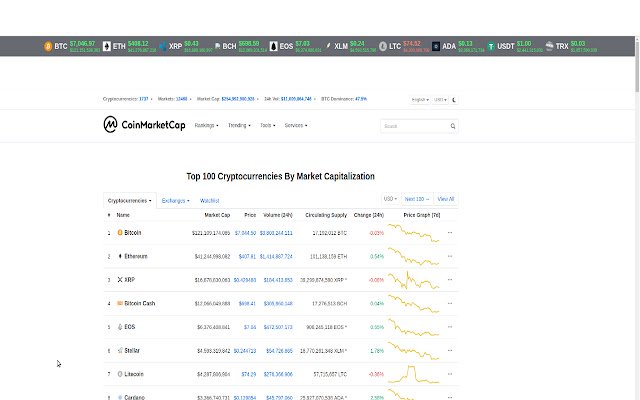Open more options for Ethereum row
Image resolution: width=640 pixels, height=400 pixels.
tap(450, 256)
